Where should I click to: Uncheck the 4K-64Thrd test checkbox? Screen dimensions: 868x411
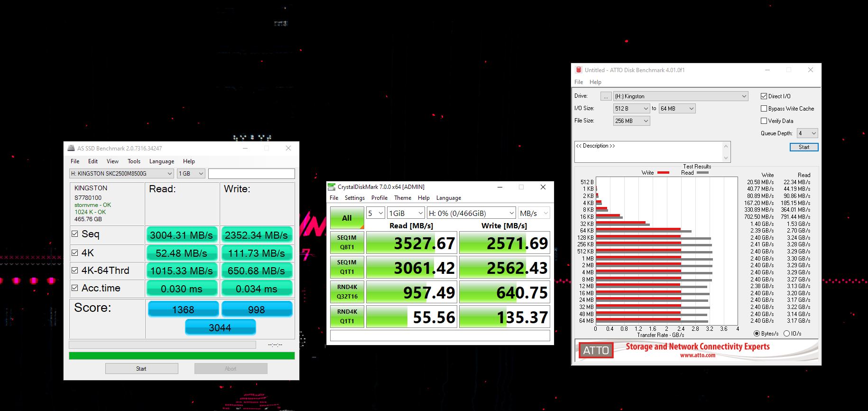(x=74, y=271)
